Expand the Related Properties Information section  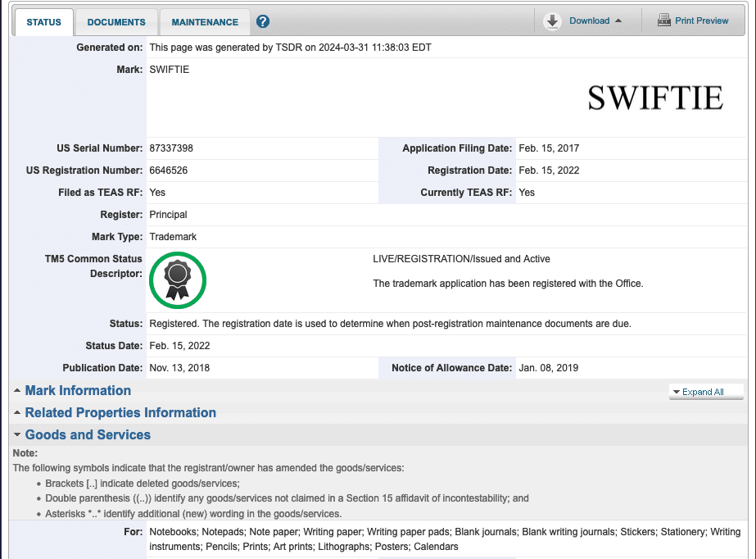(x=120, y=413)
